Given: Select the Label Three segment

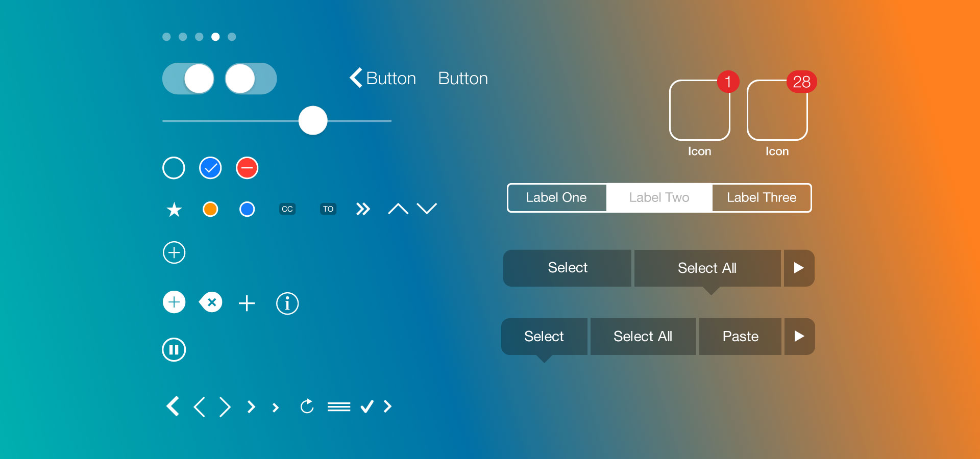Looking at the screenshot, I should click(761, 198).
